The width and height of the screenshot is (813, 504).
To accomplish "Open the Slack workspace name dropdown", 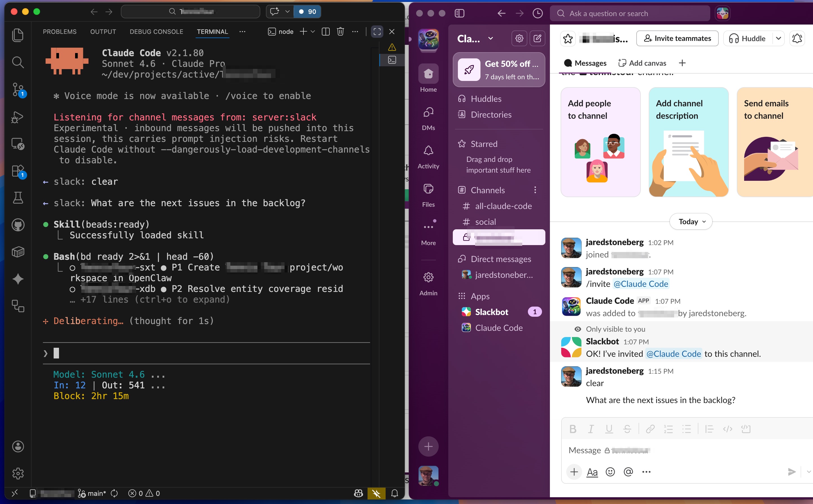I will coord(475,39).
